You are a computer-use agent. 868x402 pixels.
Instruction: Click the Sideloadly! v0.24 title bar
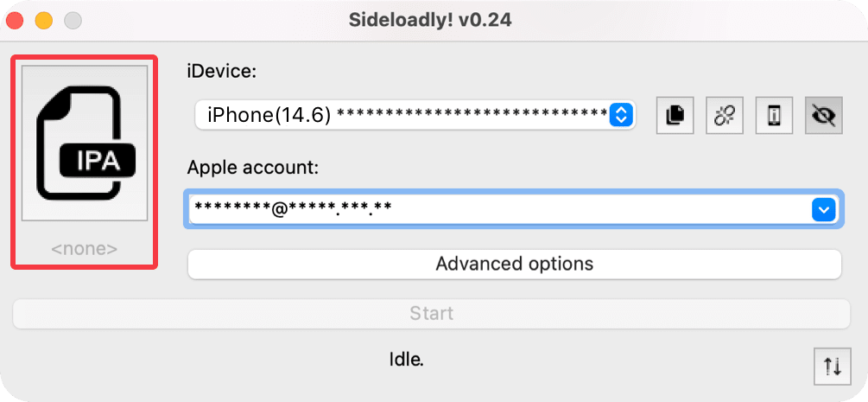[x=432, y=19]
